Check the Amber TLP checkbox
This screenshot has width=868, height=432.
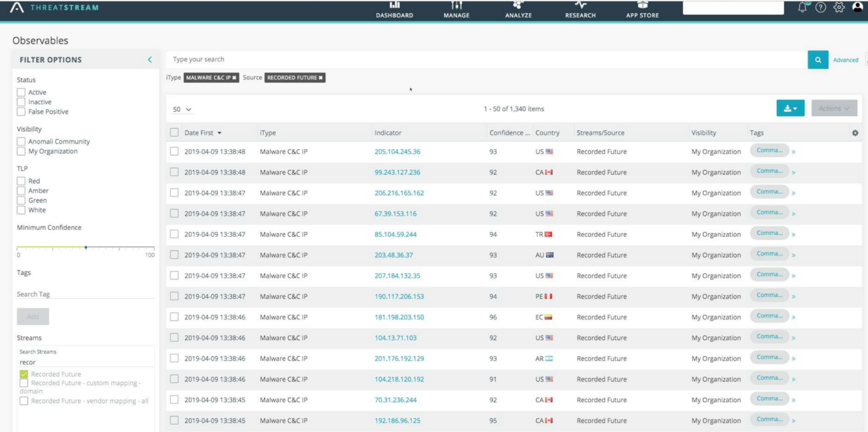coord(21,191)
